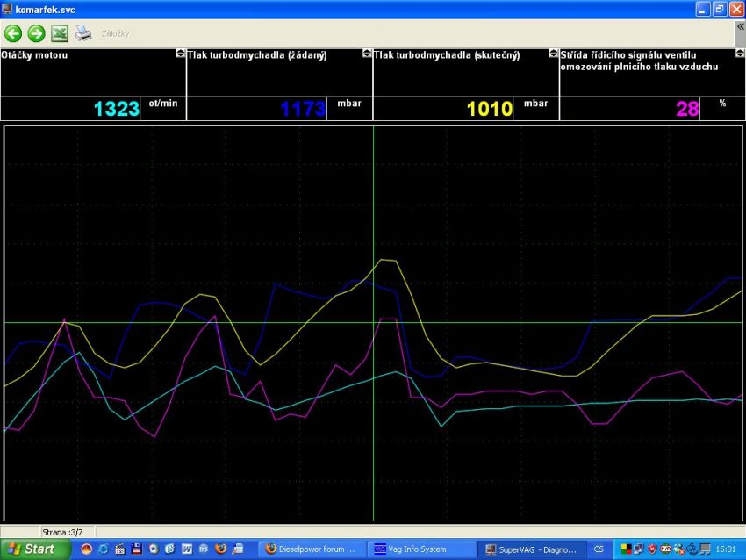Screen dimensions: 746x560
Task: Print the graph using printer icon
Action: click(82, 33)
